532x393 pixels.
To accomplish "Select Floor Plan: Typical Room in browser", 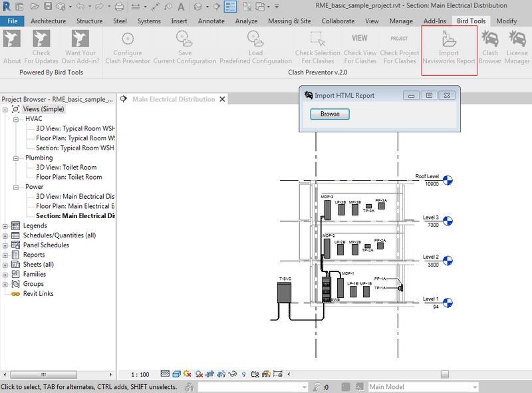I will click(x=75, y=138).
